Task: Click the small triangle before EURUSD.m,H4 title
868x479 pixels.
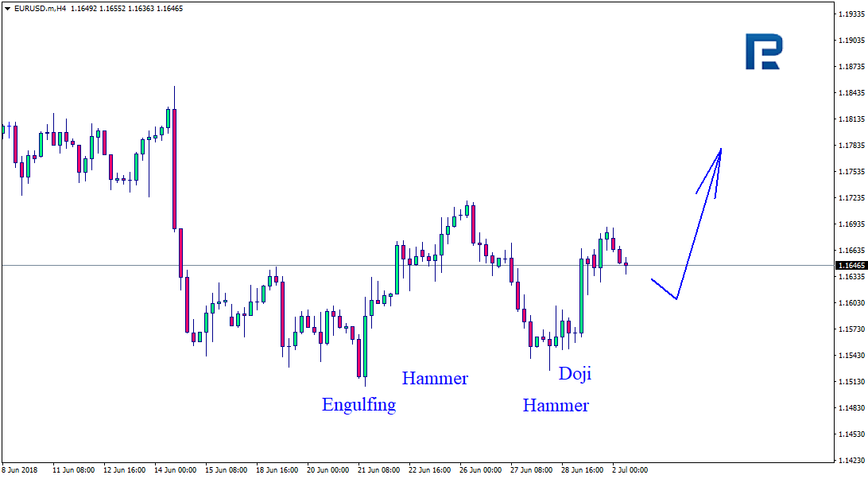Action: pyautogui.click(x=7, y=8)
